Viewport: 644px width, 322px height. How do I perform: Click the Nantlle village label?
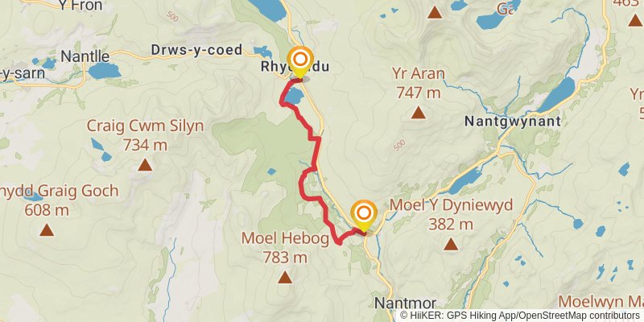(x=85, y=56)
